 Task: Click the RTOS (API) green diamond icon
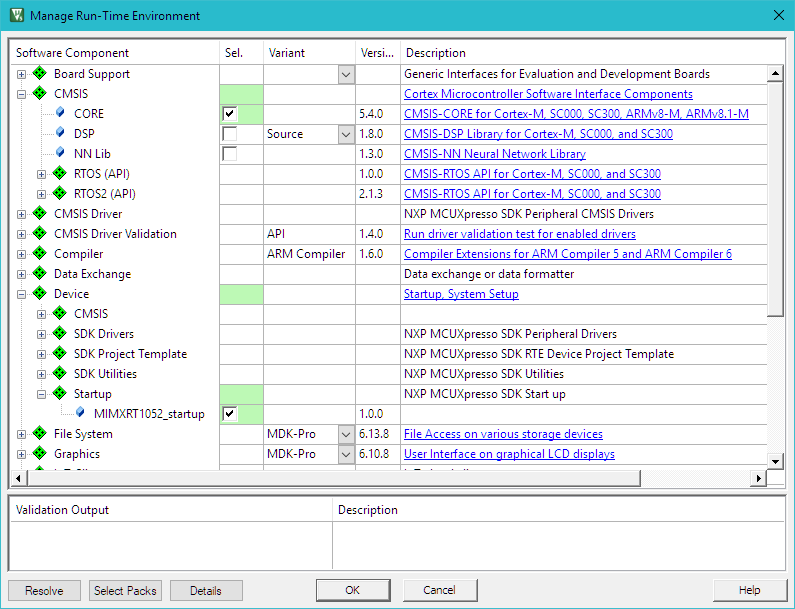click(x=60, y=173)
